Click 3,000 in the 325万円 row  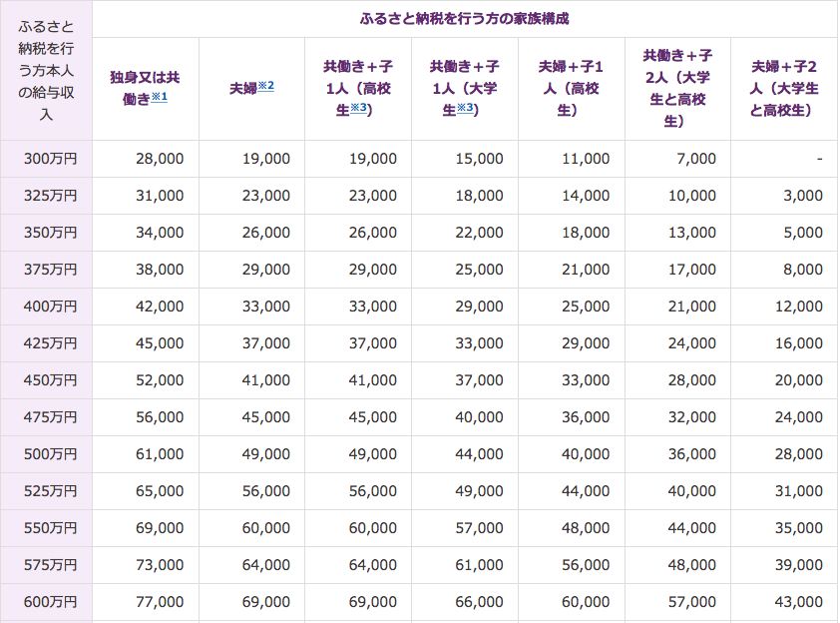coord(802,196)
